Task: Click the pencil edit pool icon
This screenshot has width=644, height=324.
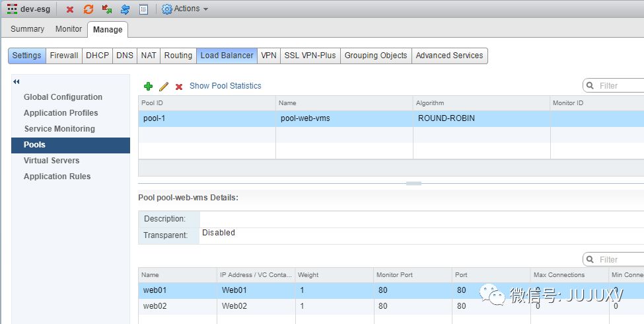Action: click(x=163, y=87)
